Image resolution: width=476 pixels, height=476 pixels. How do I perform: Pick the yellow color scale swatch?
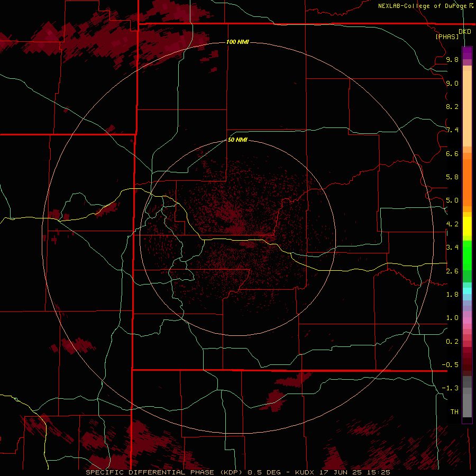point(467,226)
